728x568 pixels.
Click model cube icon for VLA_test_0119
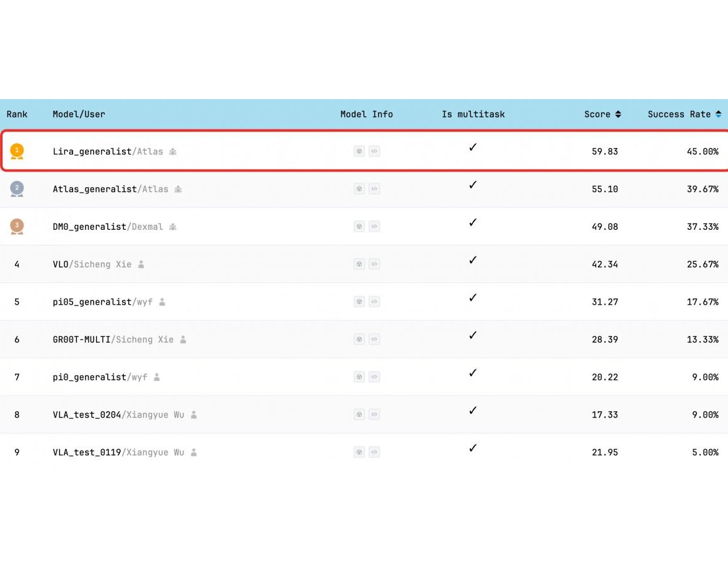click(x=359, y=452)
